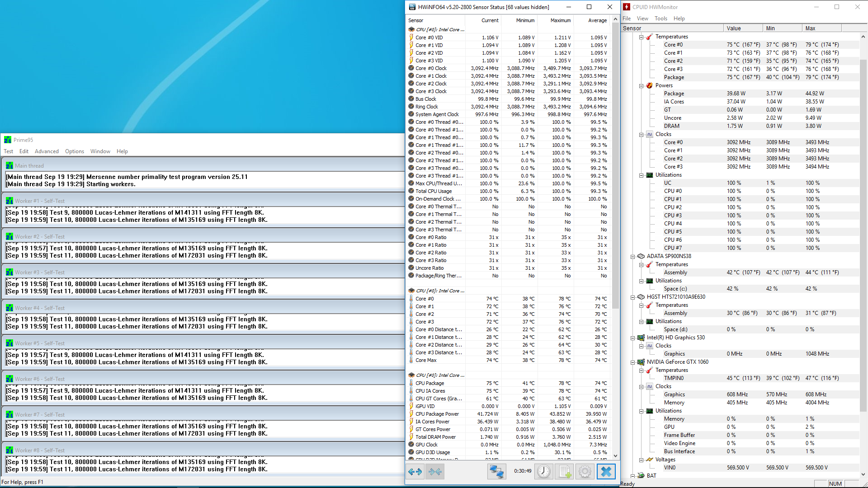Click HWMonitor Voltages icon under GTX 1060
Image resolution: width=868 pixels, height=488 pixels.
point(650,460)
